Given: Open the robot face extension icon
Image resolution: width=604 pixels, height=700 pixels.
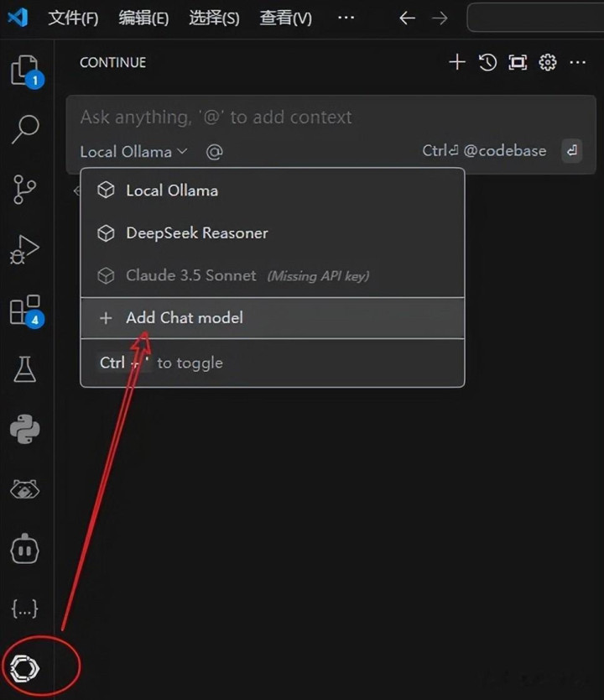Looking at the screenshot, I should 24,549.
